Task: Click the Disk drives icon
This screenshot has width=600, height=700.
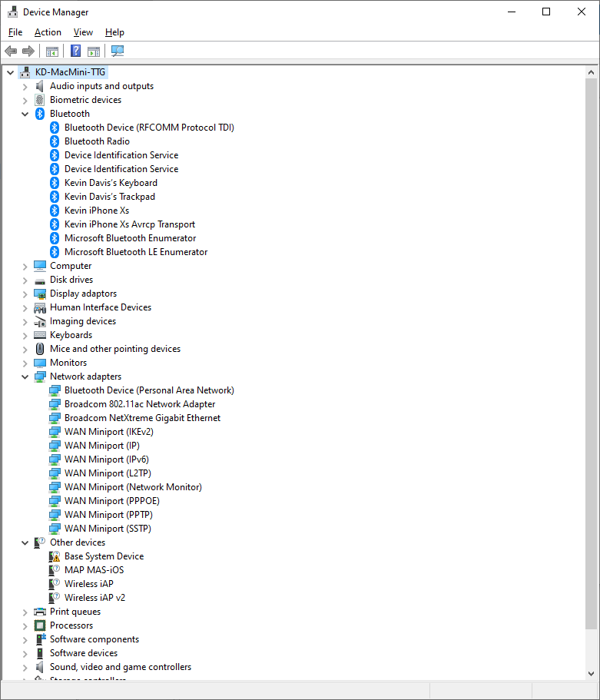Action: point(40,280)
